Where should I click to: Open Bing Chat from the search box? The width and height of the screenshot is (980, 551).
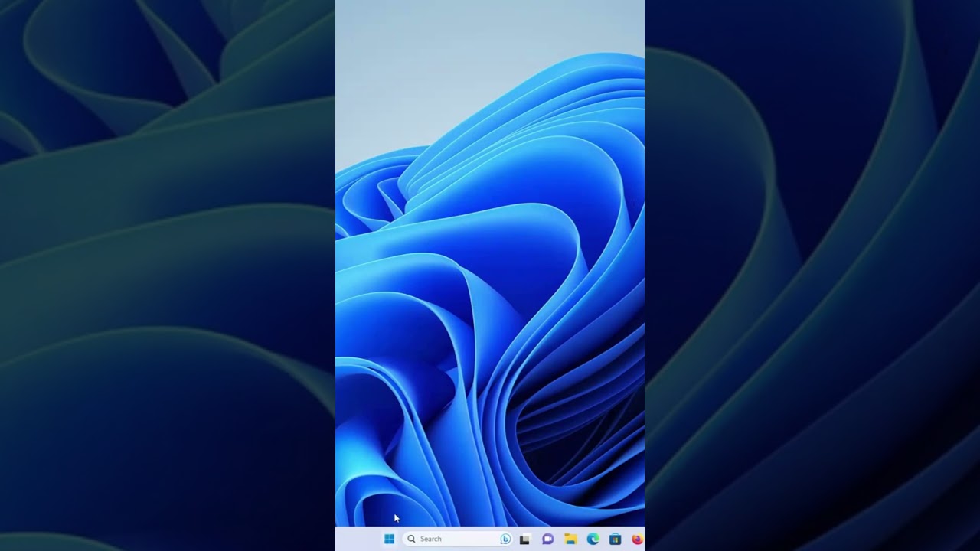point(505,539)
